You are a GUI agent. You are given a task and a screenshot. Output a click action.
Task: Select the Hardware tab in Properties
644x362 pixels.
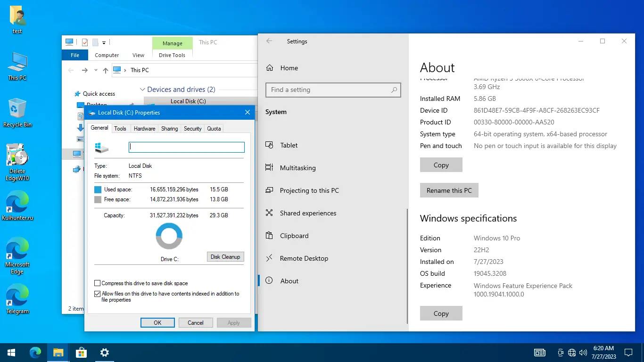coord(144,129)
